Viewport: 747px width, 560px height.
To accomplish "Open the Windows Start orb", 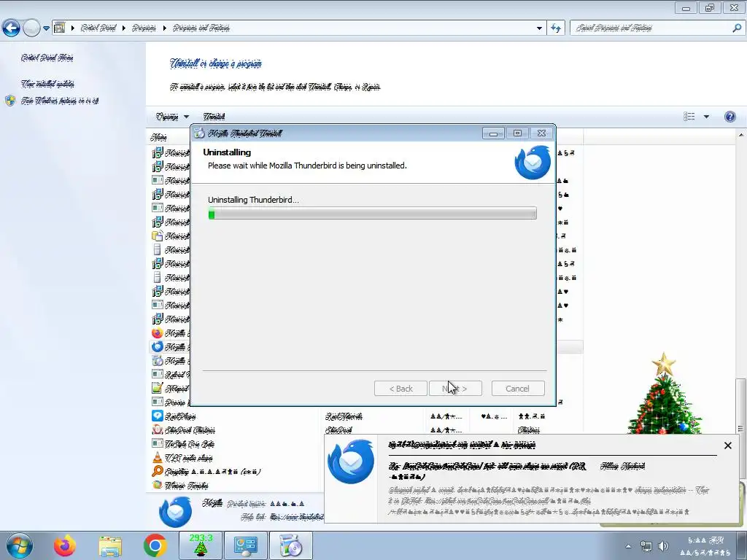I will point(19,545).
